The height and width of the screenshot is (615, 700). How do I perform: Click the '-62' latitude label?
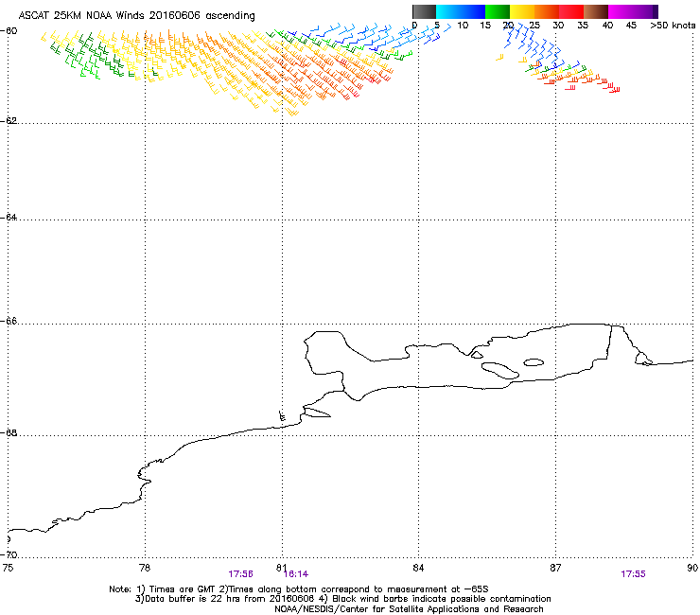point(9,121)
